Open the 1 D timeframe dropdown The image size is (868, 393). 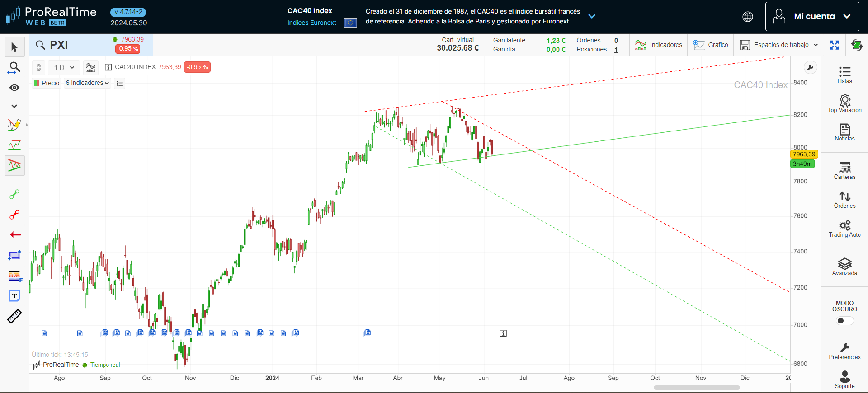[64, 68]
